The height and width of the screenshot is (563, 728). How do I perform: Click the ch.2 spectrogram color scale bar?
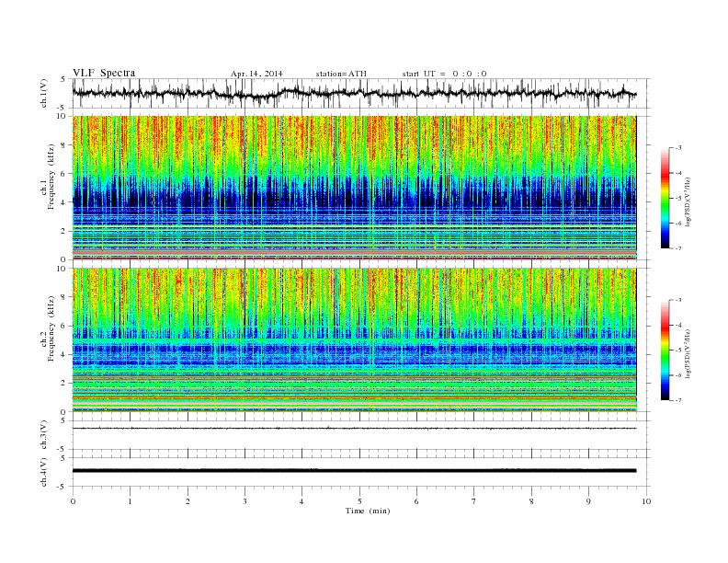665,350
